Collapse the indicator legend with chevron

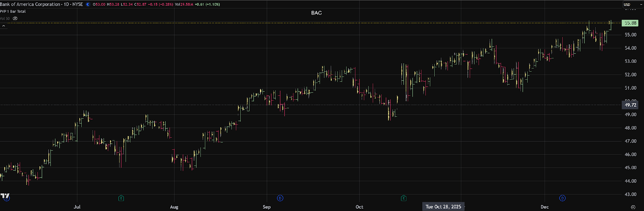click(x=4, y=26)
